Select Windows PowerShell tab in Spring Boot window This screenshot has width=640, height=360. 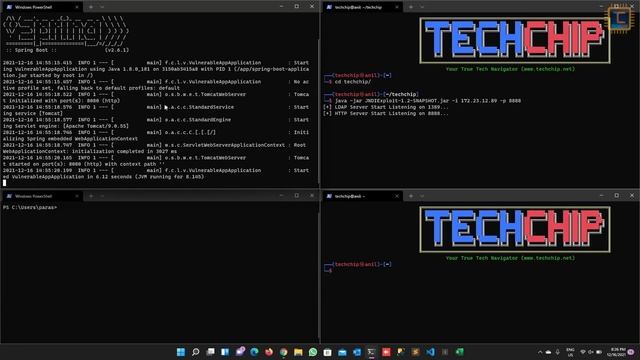point(41,7)
